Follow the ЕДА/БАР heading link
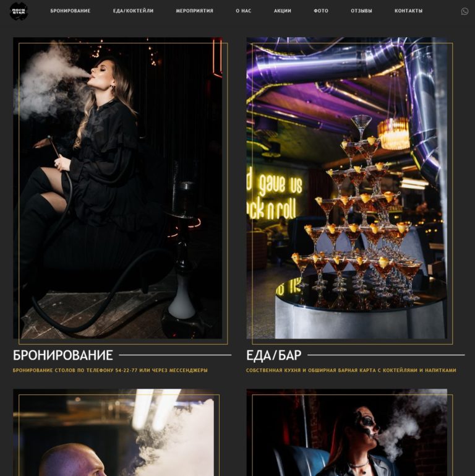475x476 pixels. click(273, 355)
